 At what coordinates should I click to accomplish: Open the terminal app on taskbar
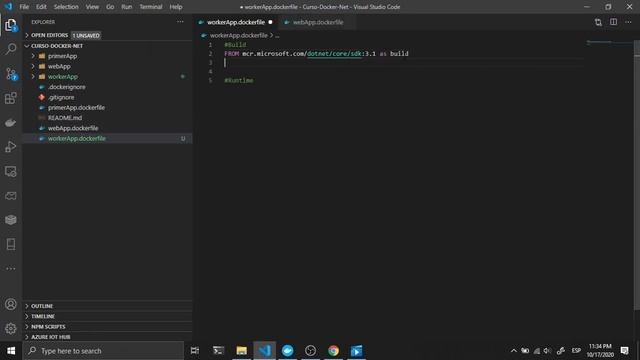pyautogui.click(x=218, y=351)
